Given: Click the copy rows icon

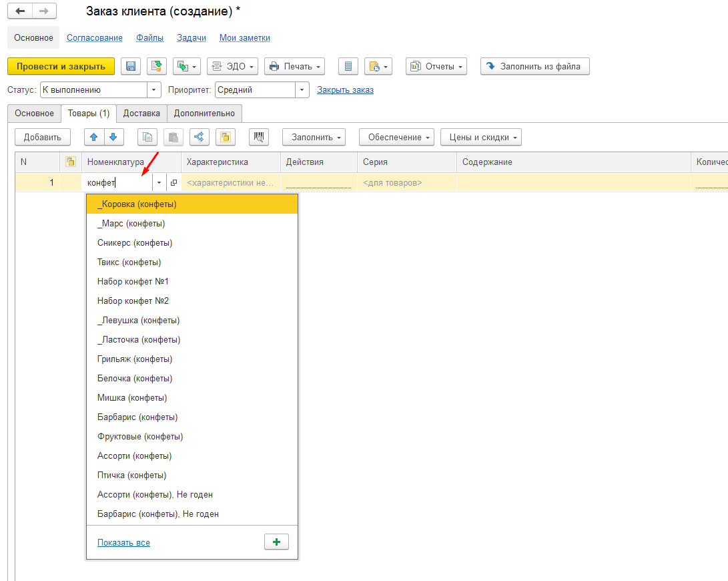Looking at the screenshot, I should 147,137.
